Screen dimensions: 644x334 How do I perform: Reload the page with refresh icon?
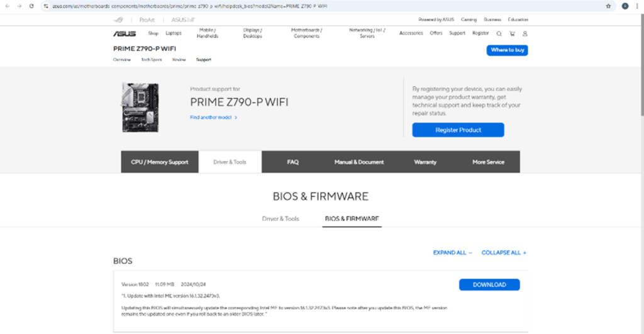point(31,6)
